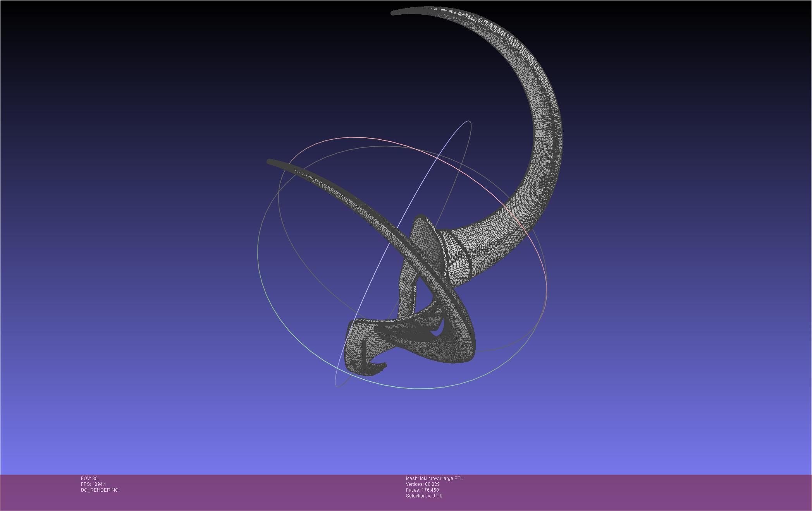Select the 'FPS: 294.1' readout
Image resolution: width=812 pixels, height=511 pixels.
pos(93,484)
